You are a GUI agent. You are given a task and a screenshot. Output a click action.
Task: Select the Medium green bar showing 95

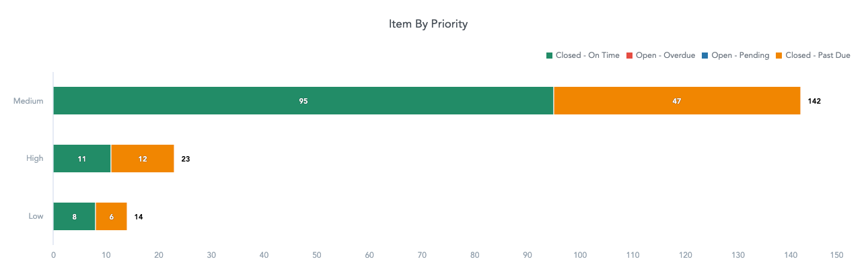click(303, 101)
